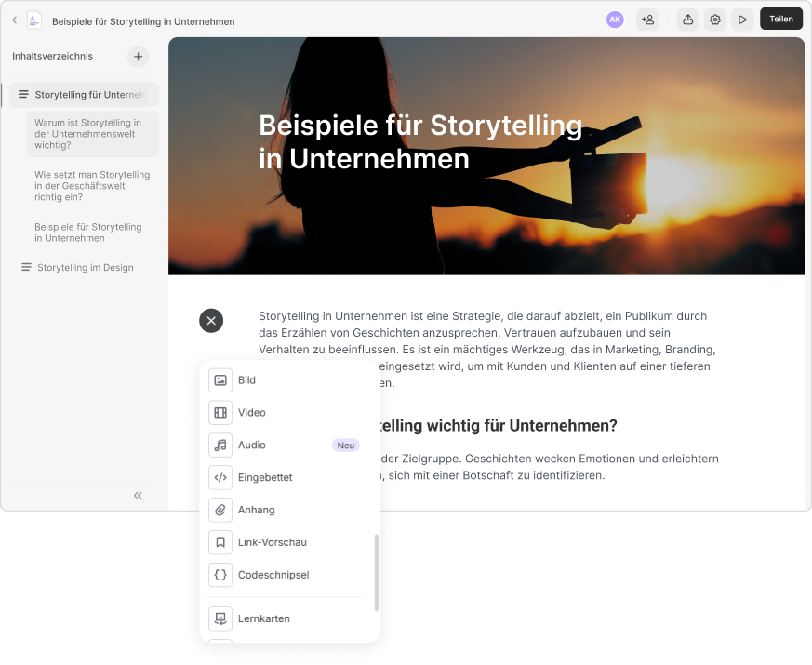The width and height of the screenshot is (812, 665).
Task: Click the paragraph starting 'Storytelling in Unternehmen ist'
Action: click(x=486, y=350)
